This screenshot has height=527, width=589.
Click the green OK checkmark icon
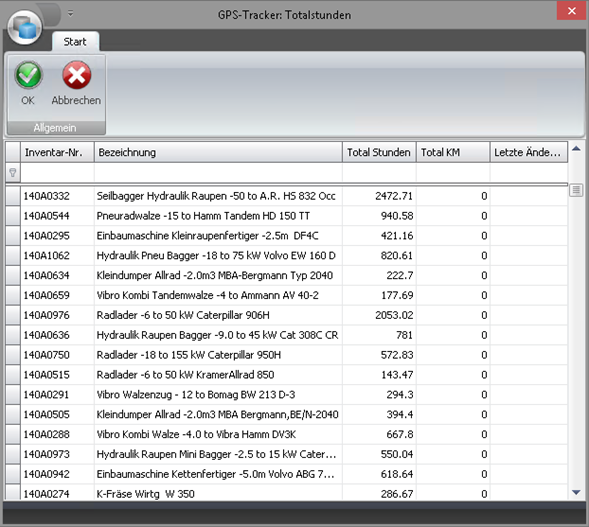pos(28,75)
